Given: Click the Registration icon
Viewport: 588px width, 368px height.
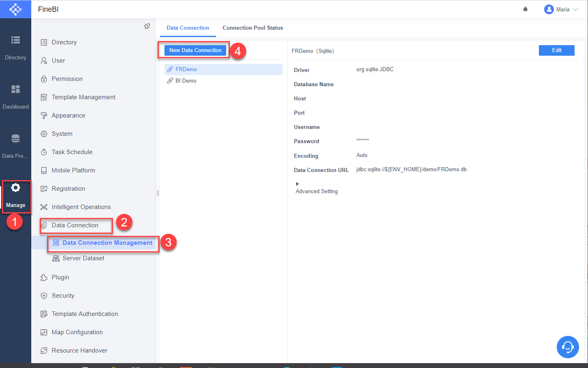Looking at the screenshot, I should pos(44,189).
